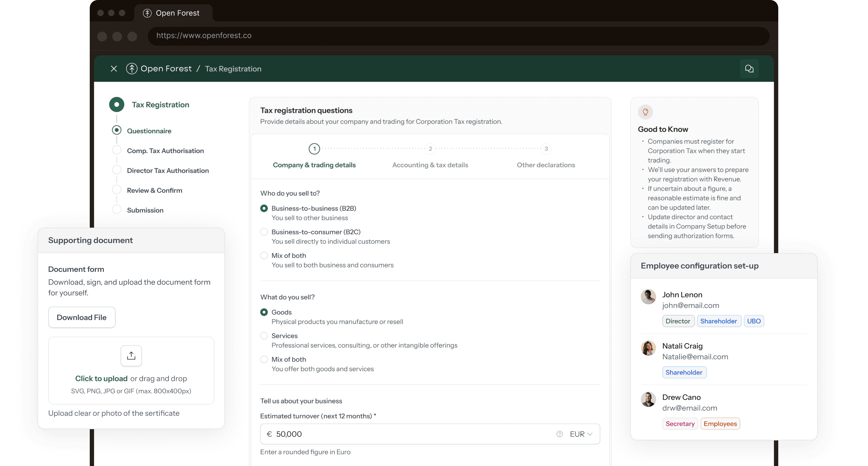Click the upload arrow icon in dropzone

[131, 356]
